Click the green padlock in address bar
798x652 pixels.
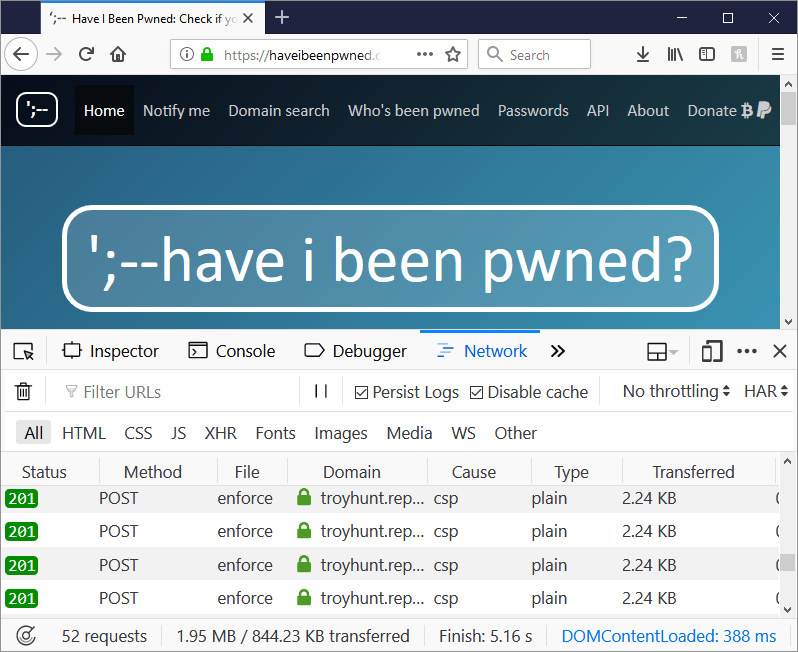click(207, 54)
